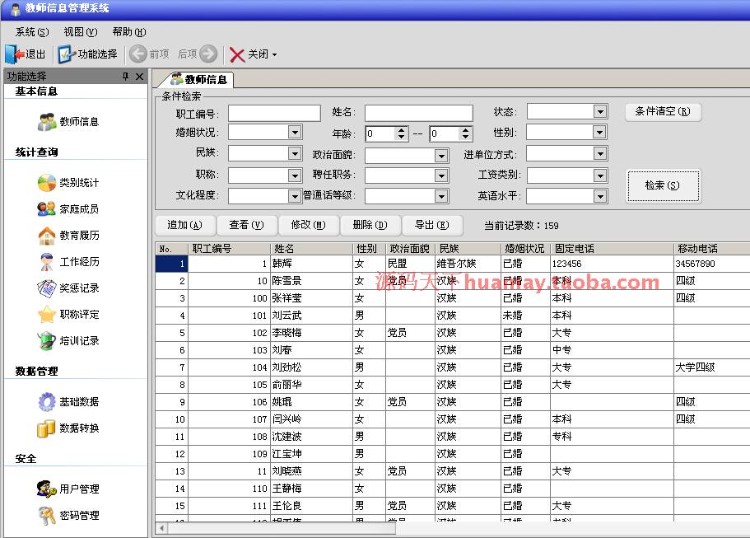Click 条件清空(R) button

[662, 111]
